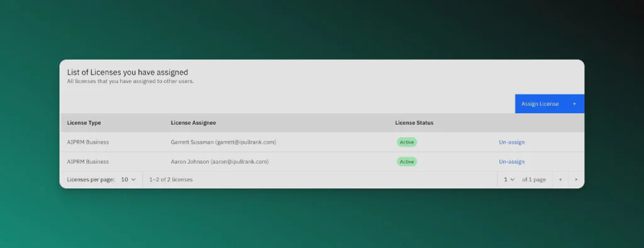Viewport: 644px width, 248px height.
Task: Click Active badge in Garrett Sussman row
Action: coord(407,142)
